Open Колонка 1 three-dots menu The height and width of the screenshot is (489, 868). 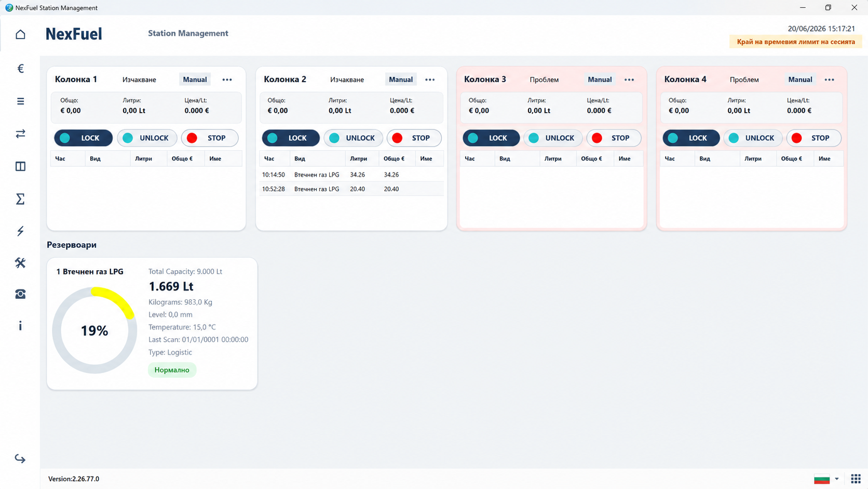click(x=227, y=80)
